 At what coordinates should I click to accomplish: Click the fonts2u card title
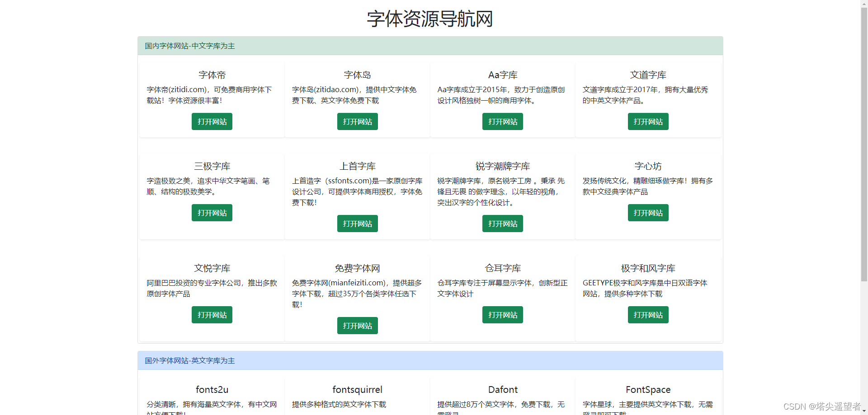click(x=212, y=390)
